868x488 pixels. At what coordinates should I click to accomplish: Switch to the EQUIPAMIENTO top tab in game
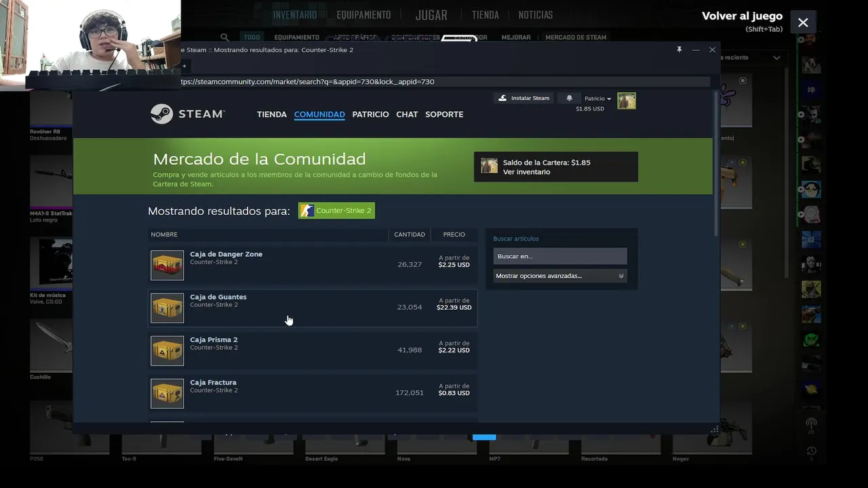point(363,15)
